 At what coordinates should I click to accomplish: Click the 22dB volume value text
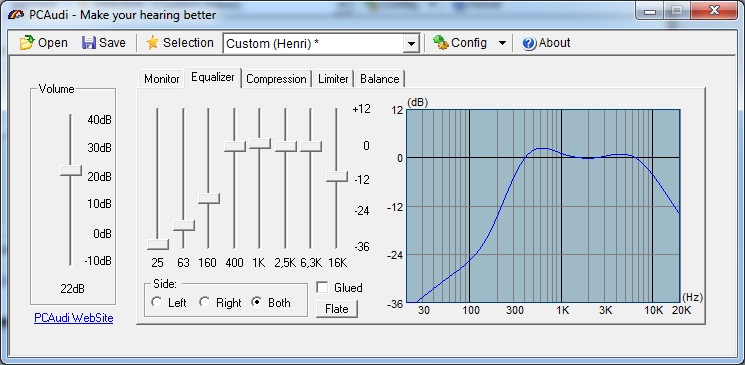pos(72,289)
